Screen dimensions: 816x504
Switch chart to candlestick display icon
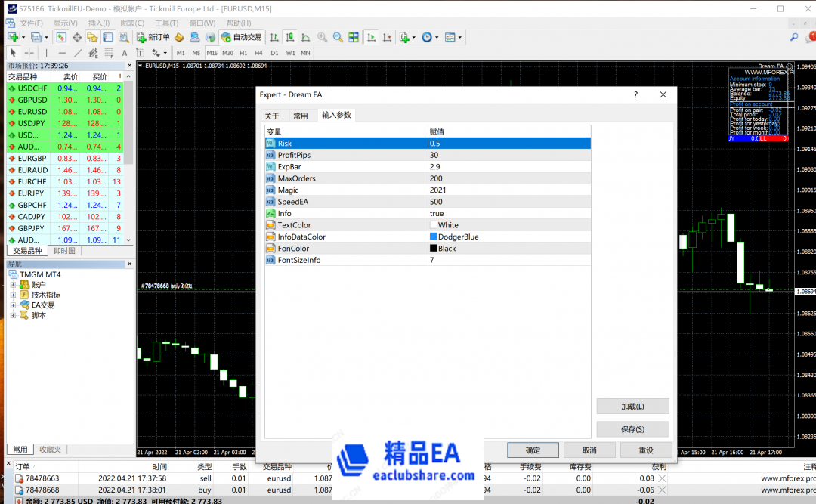point(289,37)
